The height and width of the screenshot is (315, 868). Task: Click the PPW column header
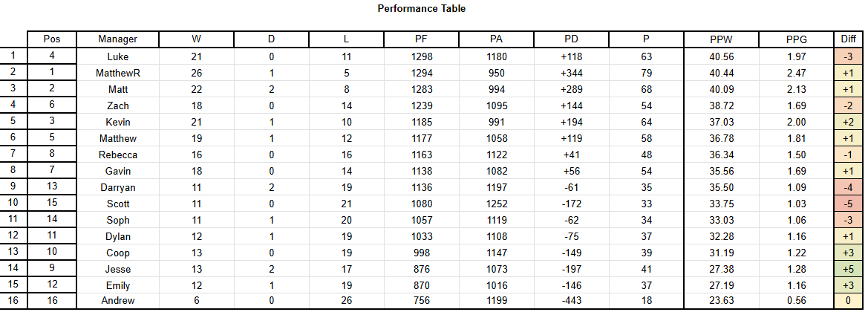[x=721, y=39]
